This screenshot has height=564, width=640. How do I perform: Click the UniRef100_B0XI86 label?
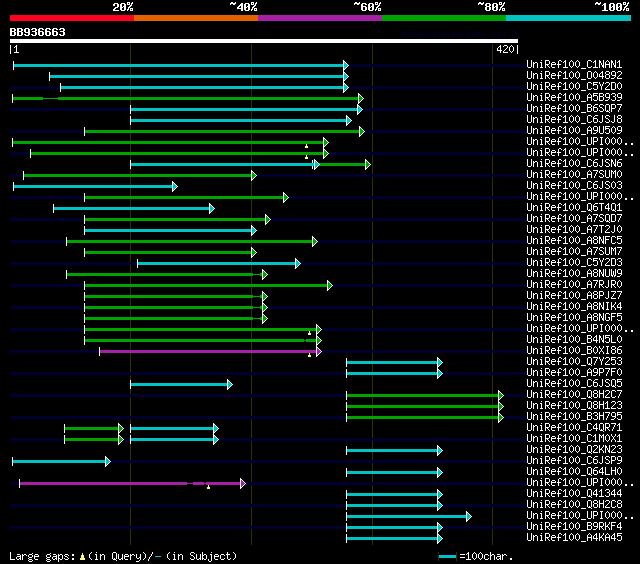574,351
